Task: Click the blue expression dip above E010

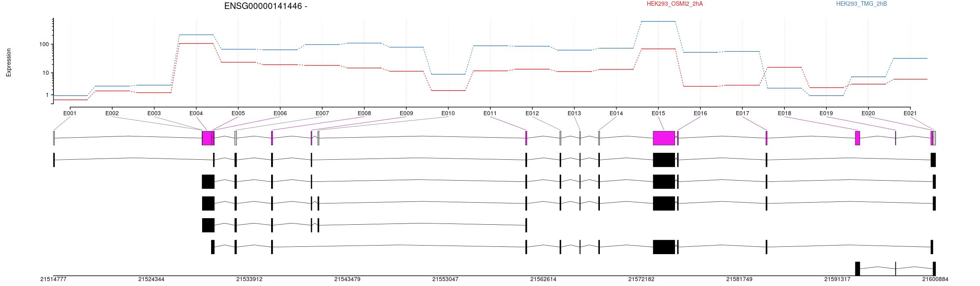Action: [448, 74]
